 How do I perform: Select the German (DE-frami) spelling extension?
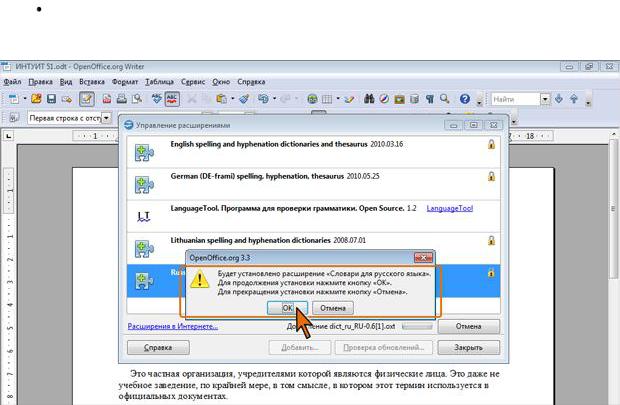point(313,184)
